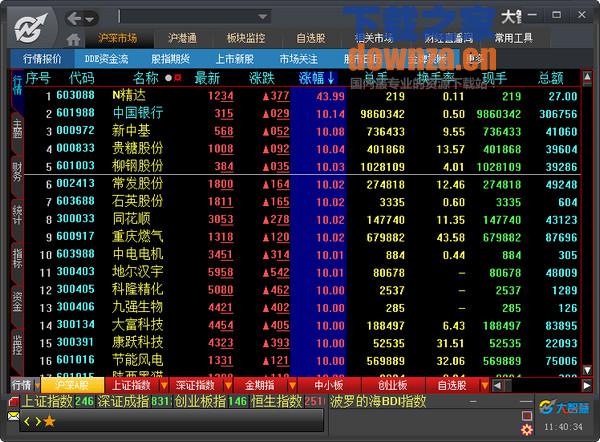The width and height of the screenshot is (600, 442).
Task: Click 恒生指数 ticker in status bar
Action: (x=288, y=401)
